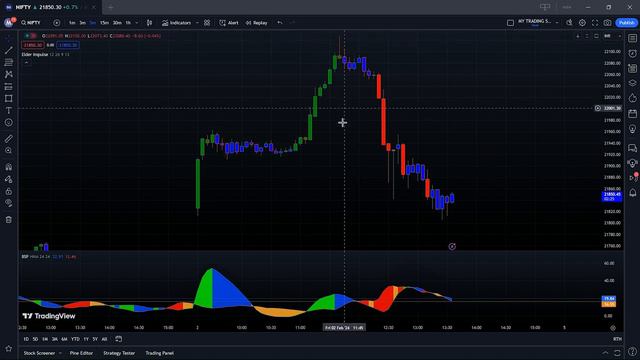Viewport: 640px width, 360px height.
Task: Open the hotlists flame icon
Action: (632, 98)
